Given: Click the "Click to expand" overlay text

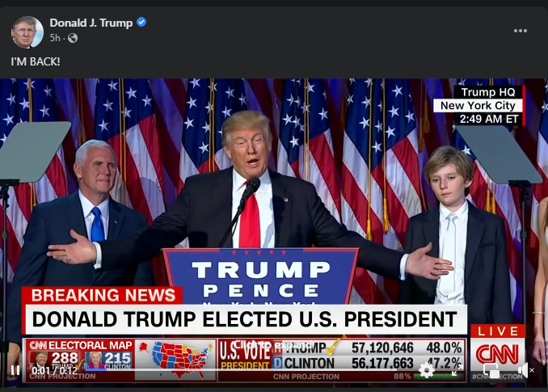Looking at the screenshot, I should [274, 344].
